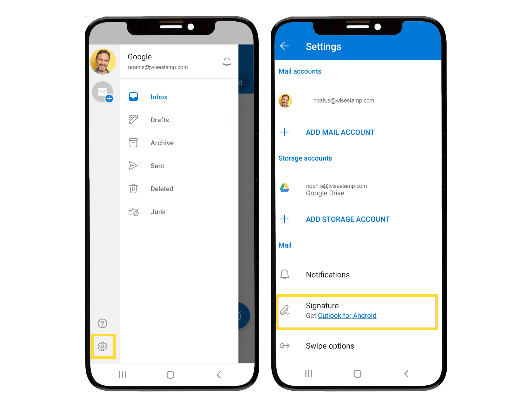The width and height of the screenshot is (532, 409).
Task: Select the Archive folder icon
Action: [x=134, y=143]
